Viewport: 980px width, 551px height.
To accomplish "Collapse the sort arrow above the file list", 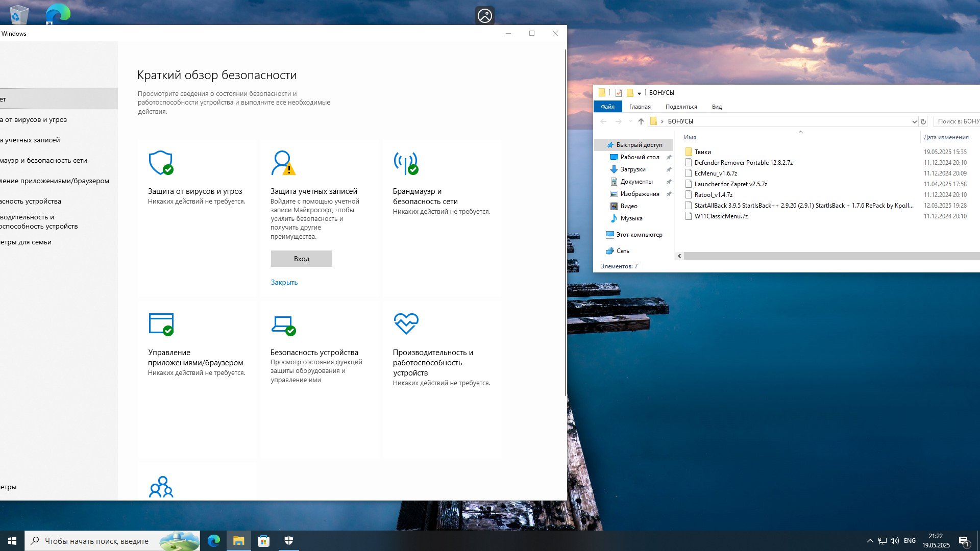I will click(800, 132).
